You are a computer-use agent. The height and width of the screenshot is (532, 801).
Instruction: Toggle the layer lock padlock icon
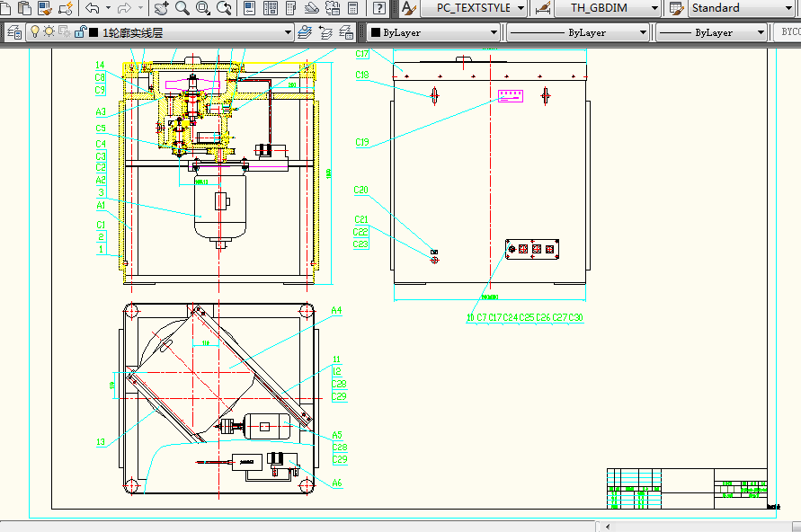[x=80, y=31]
